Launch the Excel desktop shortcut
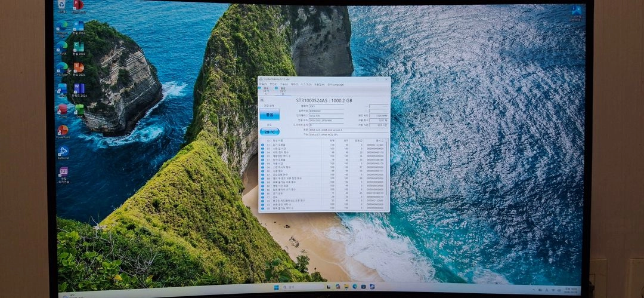Image resolution: width=644 pixels, height=298 pixels. [x=79, y=110]
